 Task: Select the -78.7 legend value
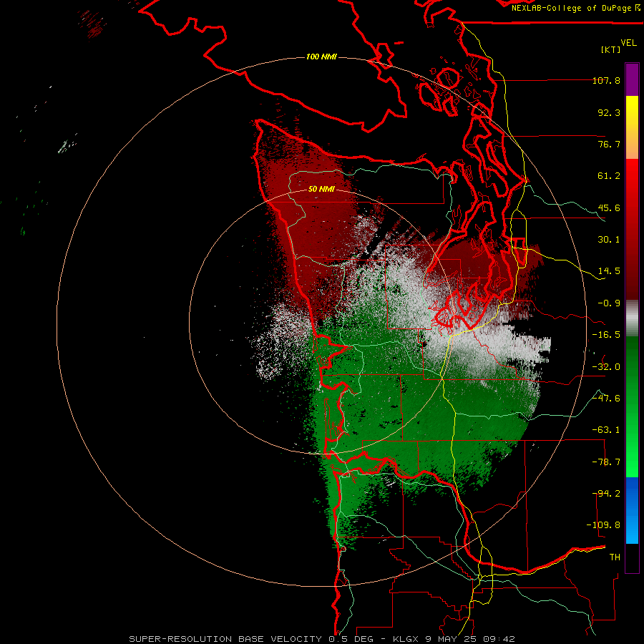point(606,462)
